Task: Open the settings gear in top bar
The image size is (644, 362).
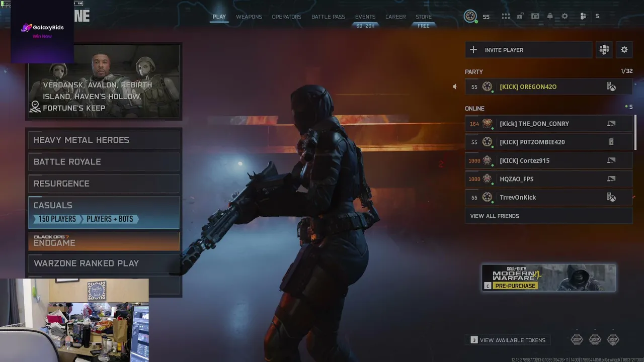Action: 565,17
